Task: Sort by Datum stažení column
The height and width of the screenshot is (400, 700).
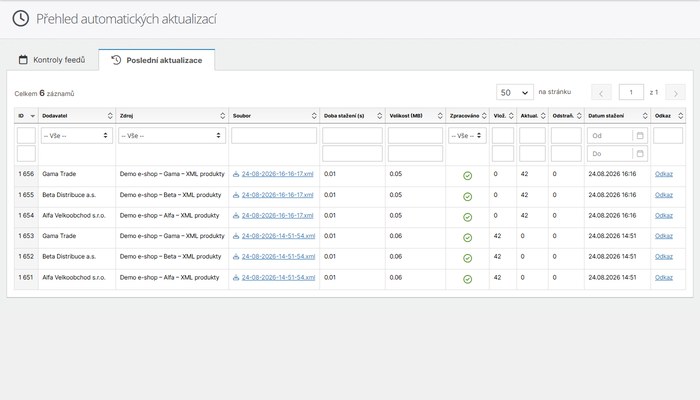Action: click(645, 116)
